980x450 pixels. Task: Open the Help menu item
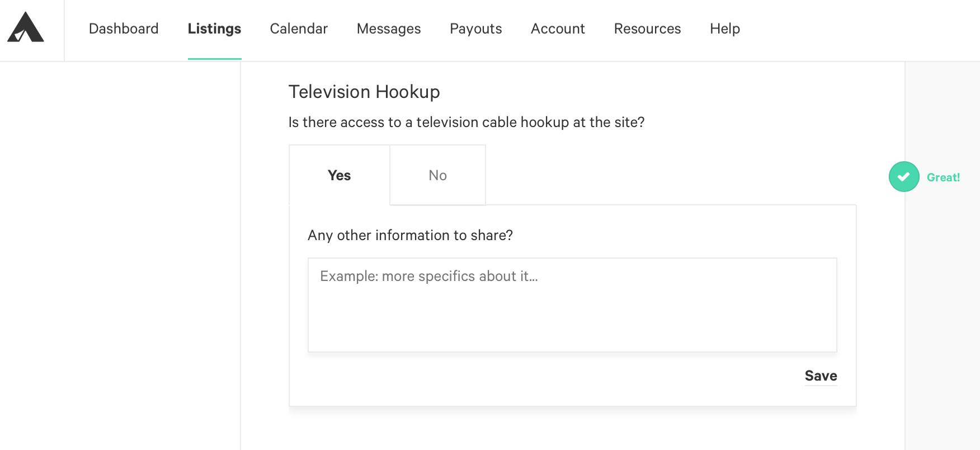coord(725,29)
